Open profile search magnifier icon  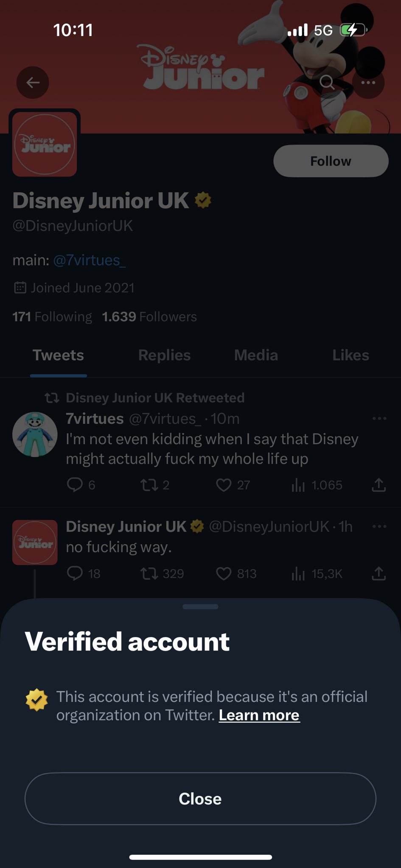327,82
